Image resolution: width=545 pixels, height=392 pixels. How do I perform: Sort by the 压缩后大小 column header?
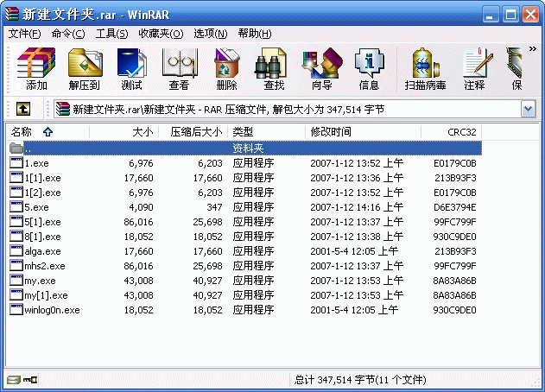193,132
